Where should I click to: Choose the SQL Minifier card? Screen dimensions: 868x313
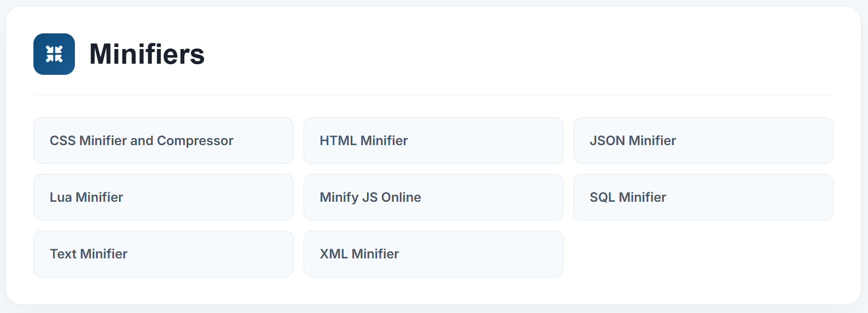pyautogui.click(x=703, y=197)
